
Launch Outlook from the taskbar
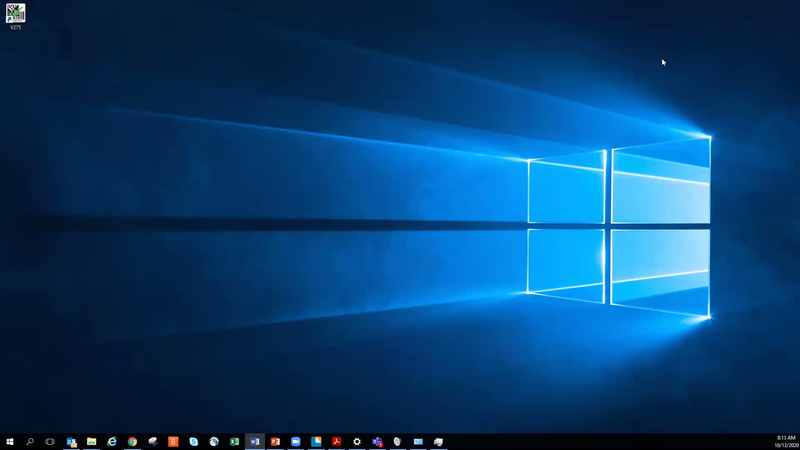(71, 442)
